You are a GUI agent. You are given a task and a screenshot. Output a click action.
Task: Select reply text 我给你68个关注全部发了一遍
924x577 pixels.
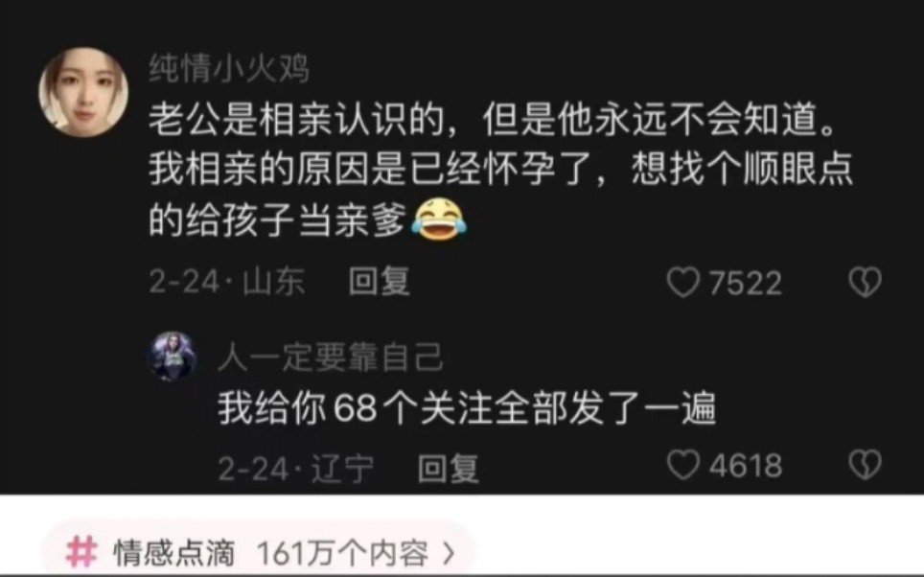tap(468, 408)
